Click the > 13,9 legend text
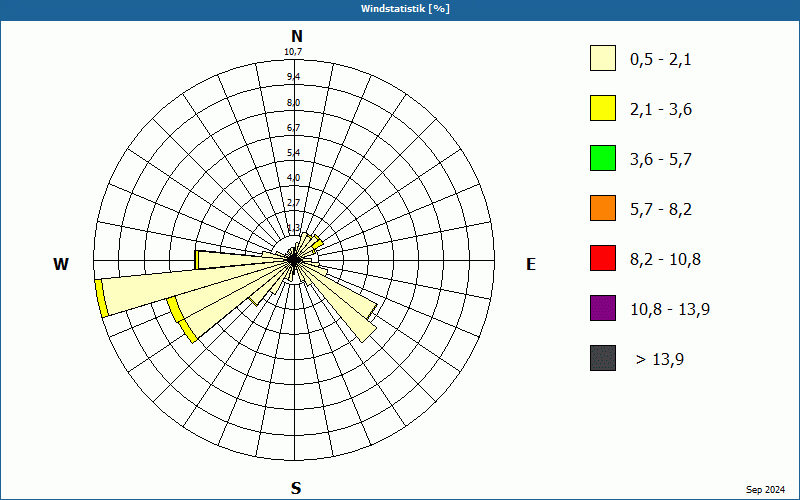Viewport: 800px width, 500px height. (x=660, y=359)
